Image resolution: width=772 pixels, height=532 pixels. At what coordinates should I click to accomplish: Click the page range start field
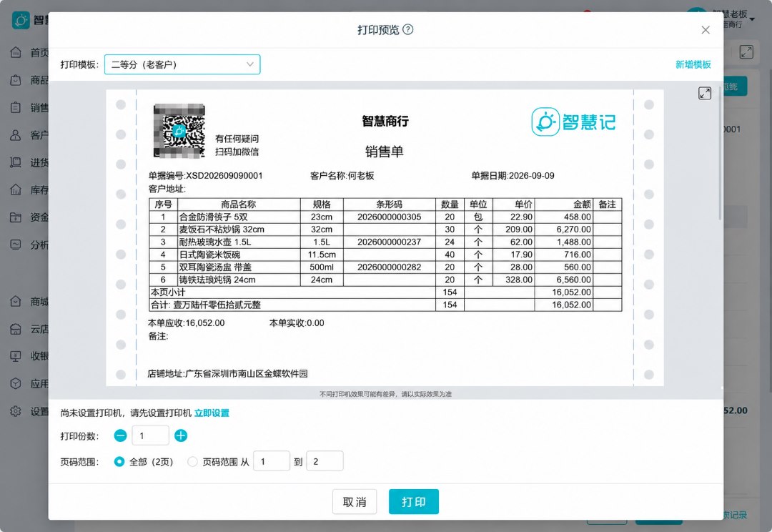272,461
